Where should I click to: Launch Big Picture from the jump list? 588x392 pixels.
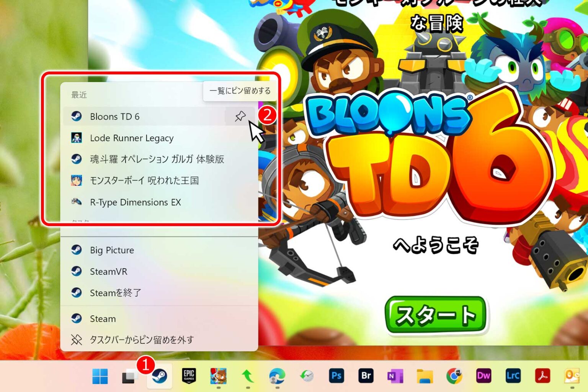111,250
